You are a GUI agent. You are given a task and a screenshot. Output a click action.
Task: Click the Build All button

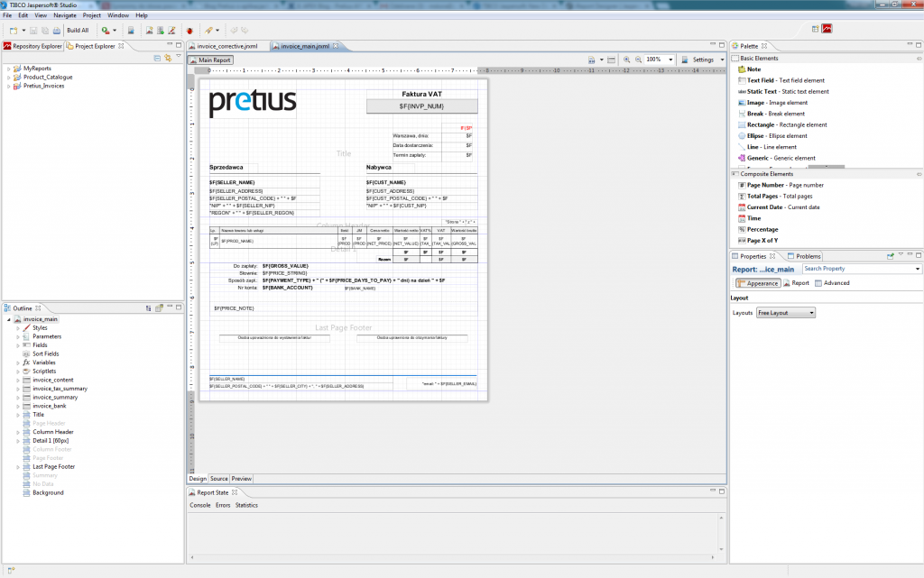pyautogui.click(x=78, y=31)
